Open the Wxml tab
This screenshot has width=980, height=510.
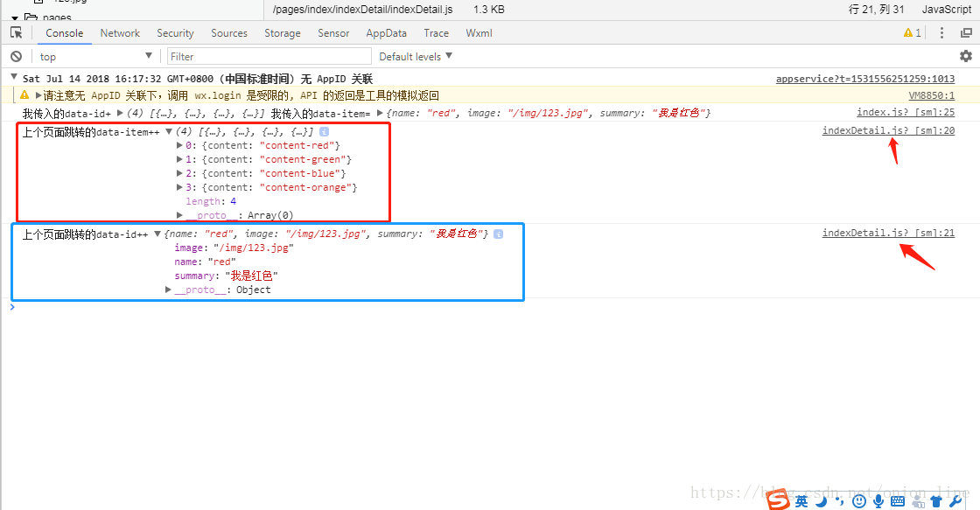click(x=479, y=33)
